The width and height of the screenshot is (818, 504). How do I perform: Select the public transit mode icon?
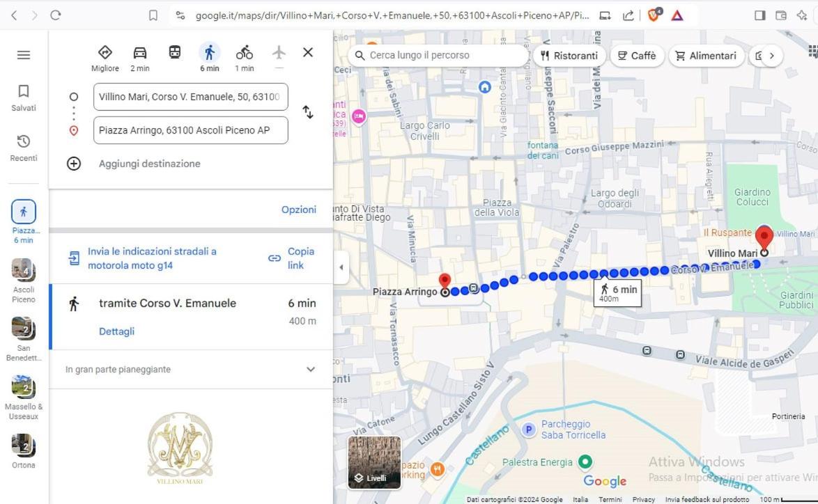[175, 52]
